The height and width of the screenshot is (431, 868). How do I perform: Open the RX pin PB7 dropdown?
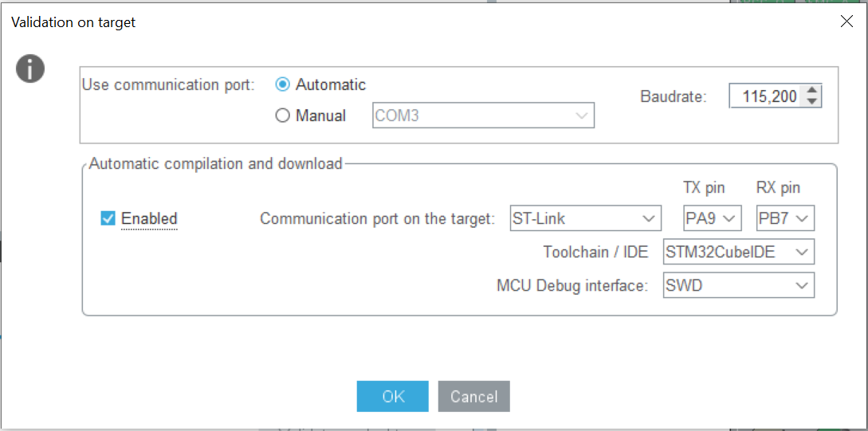pyautogui.click(x=785, y=218)
